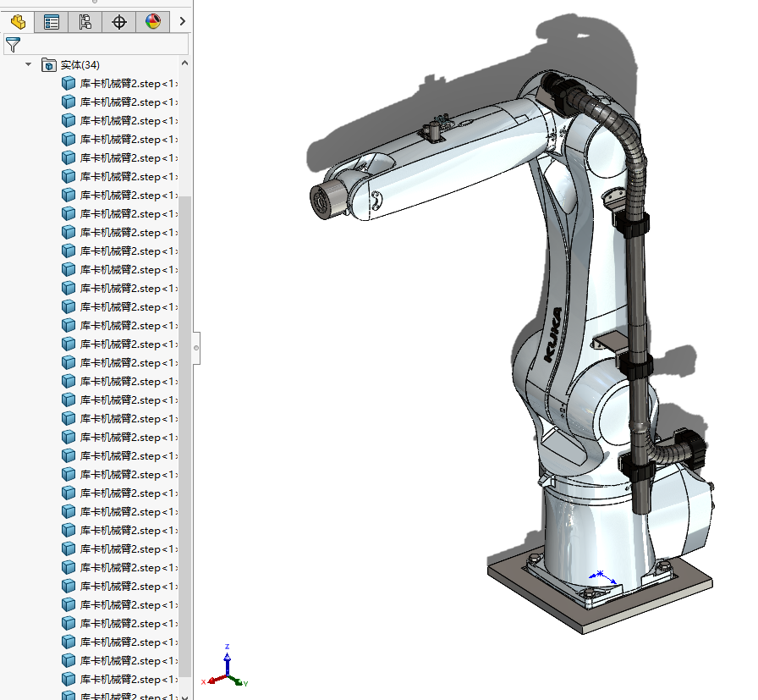Click the funnel filter icon
The height and width of the screenshot is (700, 758).
(x=13, y=45)
